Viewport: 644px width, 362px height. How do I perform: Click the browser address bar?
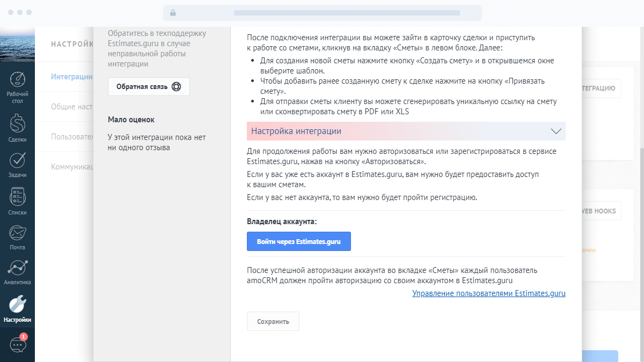322,13
